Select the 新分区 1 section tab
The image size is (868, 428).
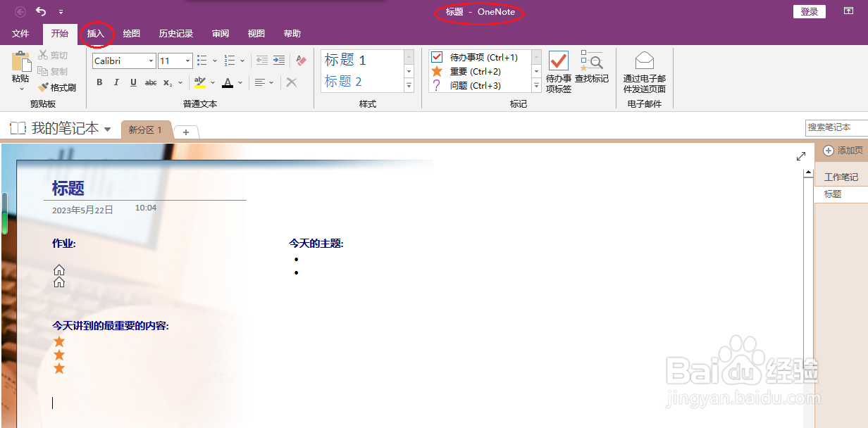click(x=146, y=130)
